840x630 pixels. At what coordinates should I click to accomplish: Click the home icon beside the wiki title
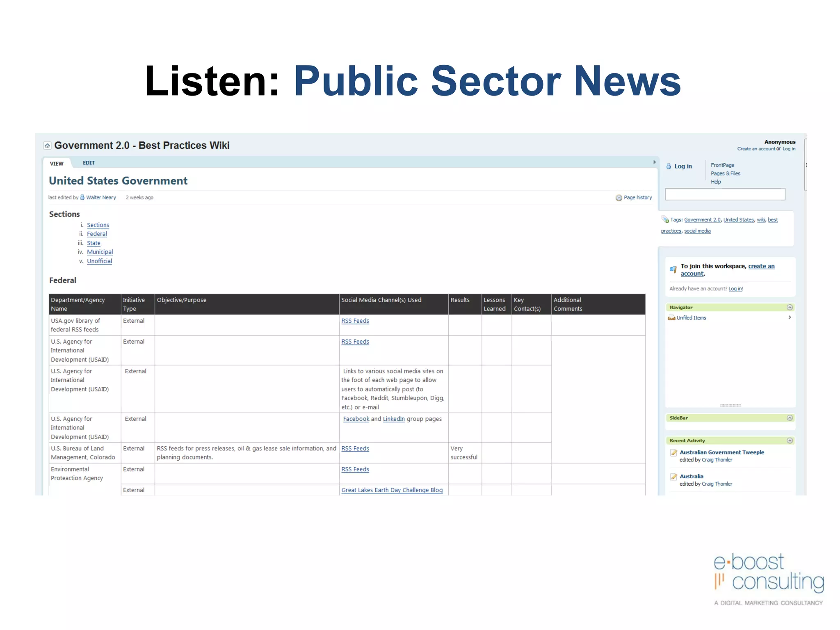[47, 146]
